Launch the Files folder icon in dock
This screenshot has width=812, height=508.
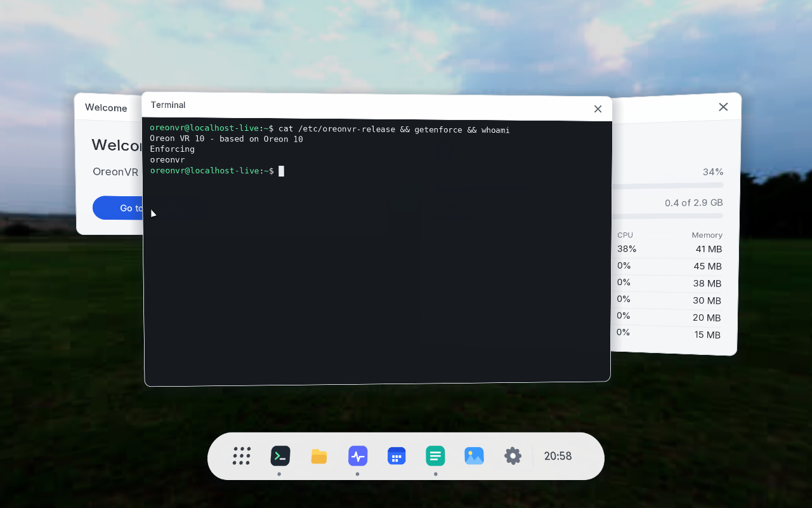319,456
